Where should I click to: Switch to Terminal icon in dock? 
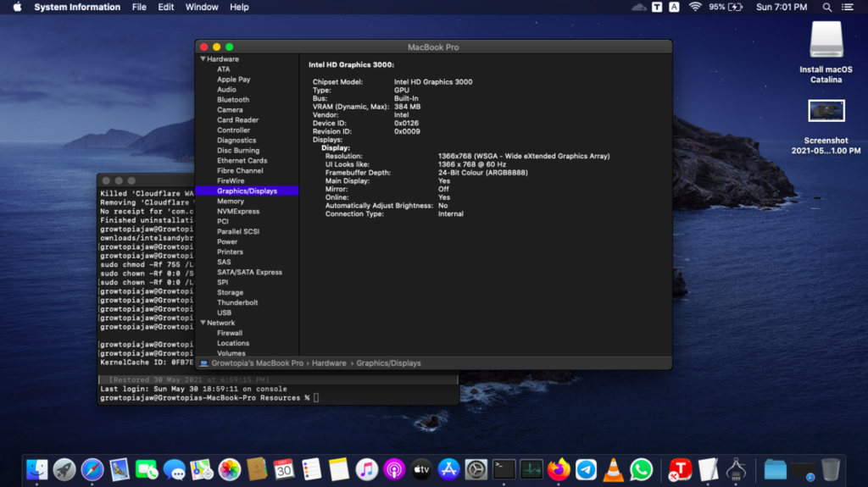pos(504,470)
